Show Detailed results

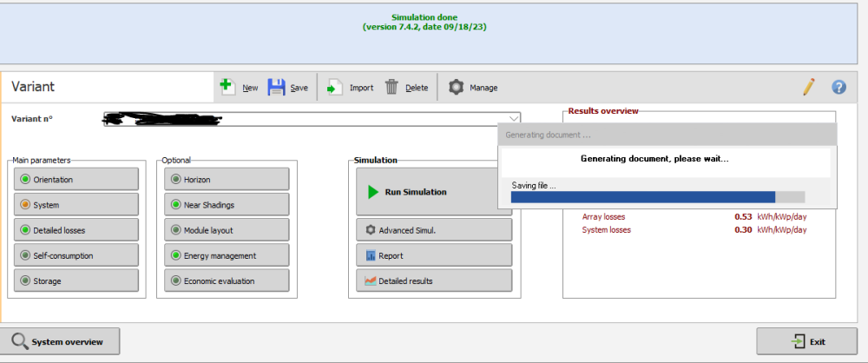click(433, 280)
